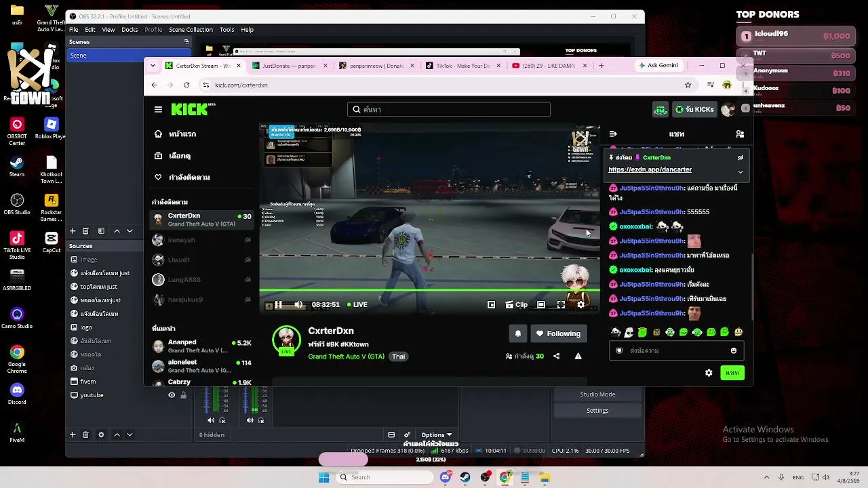Viewport: 868px width, 488px height.
Task: Remove the selected OBS scene
Action: point(85,231)
